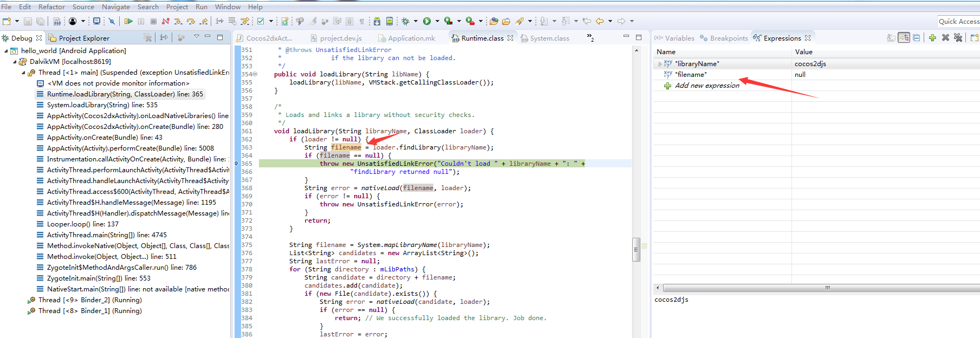This screenshot has height=338, width=980.
Task: Click the Back navigation yellow arrow
Action: point(600,21)
